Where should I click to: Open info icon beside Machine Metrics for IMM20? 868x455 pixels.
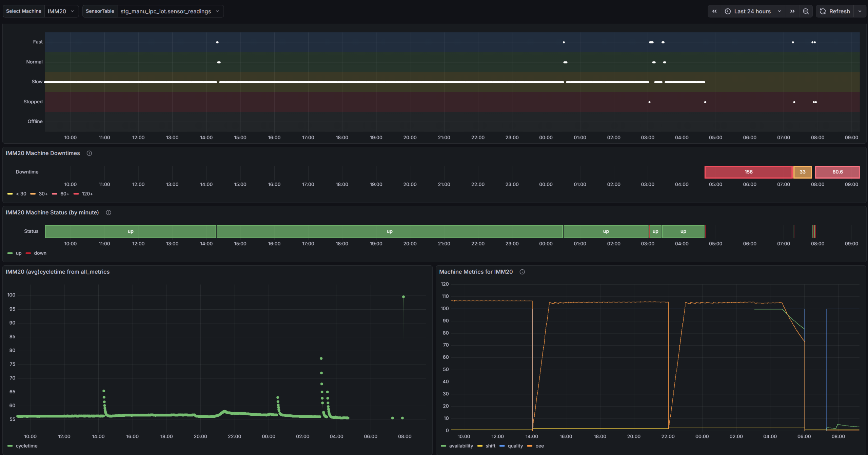pos(522,272)
